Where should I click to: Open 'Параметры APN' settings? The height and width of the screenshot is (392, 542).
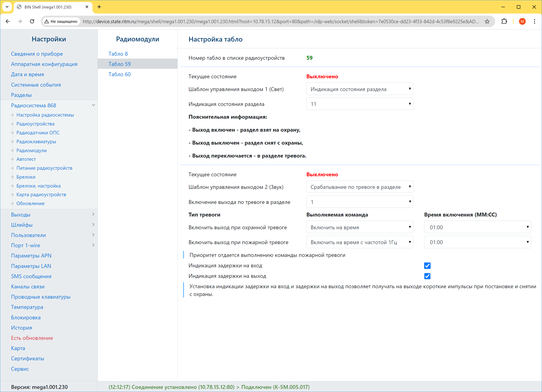pyautogui.click(x=31, y=256)
